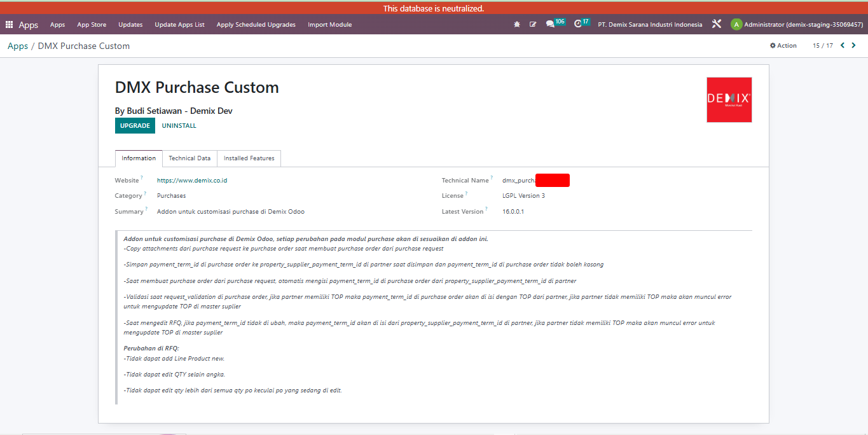The height and width of the screenshot is (435, 868).
Task: Click the Apps breadcrumb link
Action: point(18,46)
